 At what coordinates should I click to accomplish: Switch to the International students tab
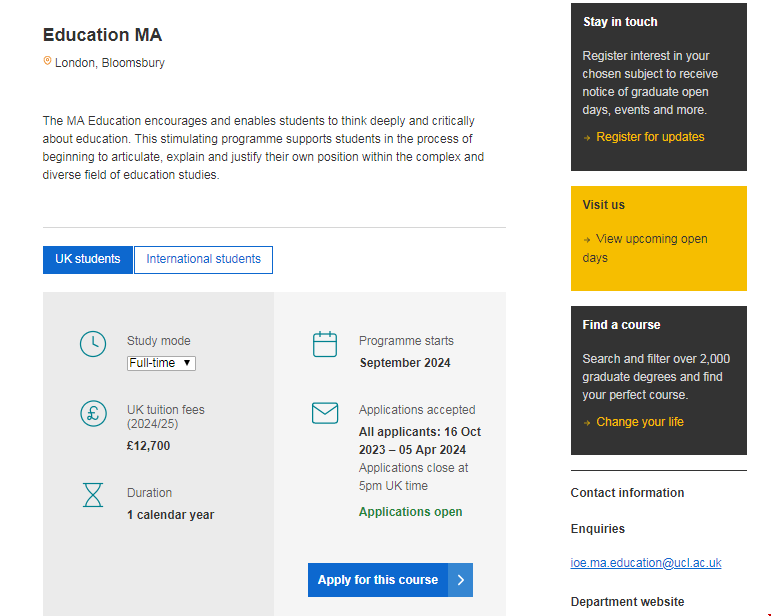pyautogui.click(x=203, y=259)
